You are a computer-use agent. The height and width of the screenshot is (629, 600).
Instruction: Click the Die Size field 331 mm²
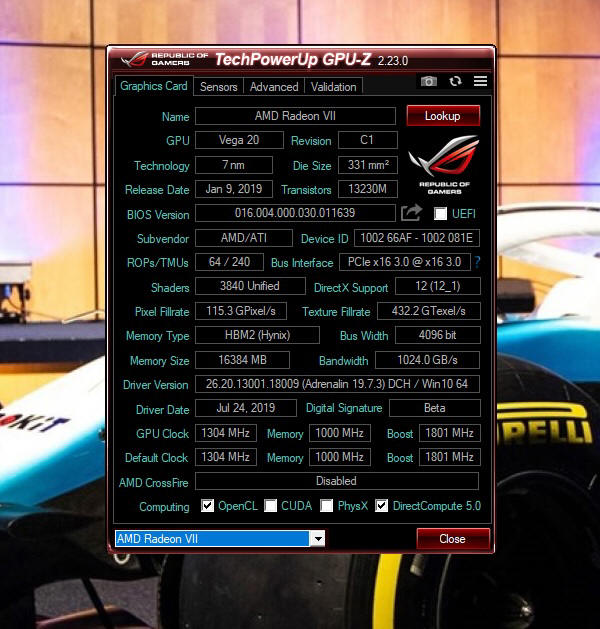click(368, 165)
